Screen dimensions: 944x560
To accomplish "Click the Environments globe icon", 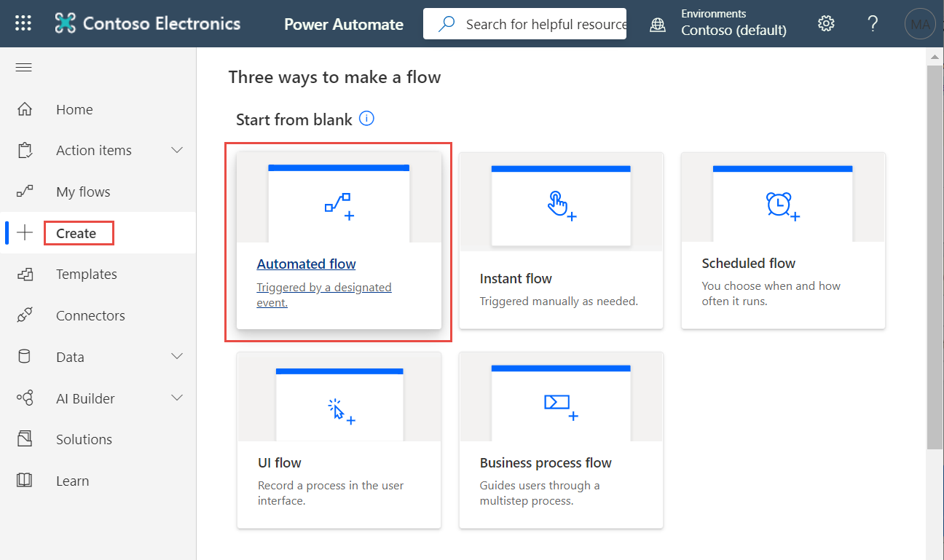I will [658, 24].
